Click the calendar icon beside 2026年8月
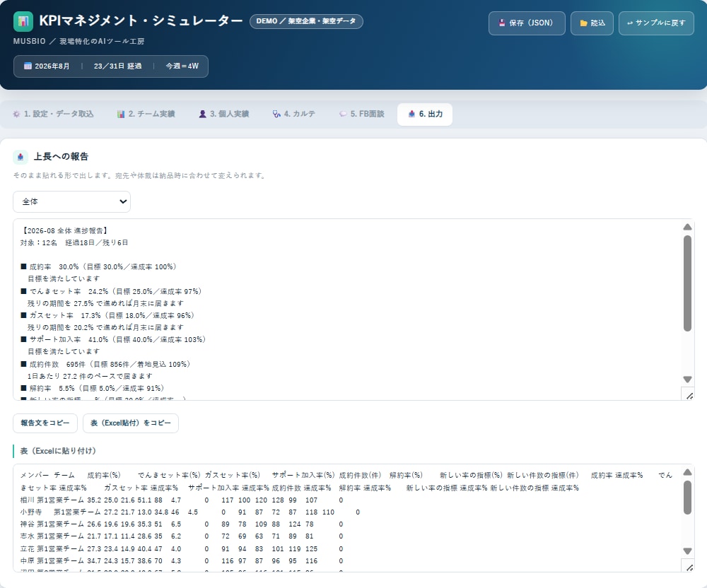 point(28,66)
